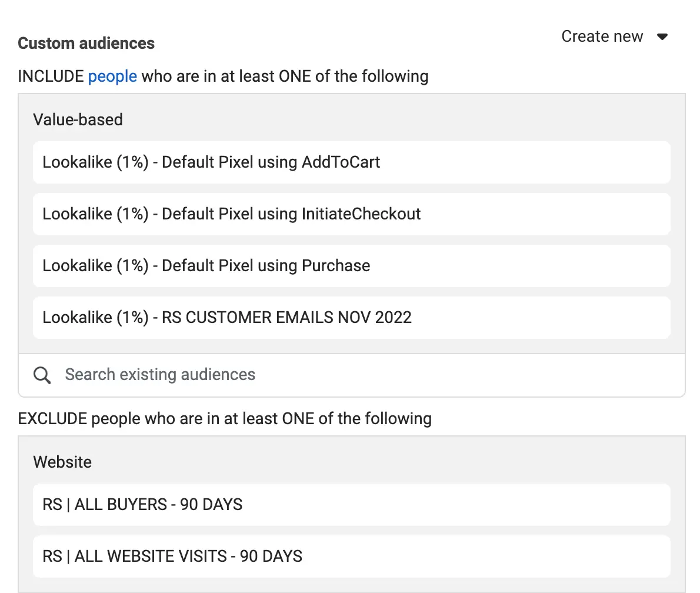Click the word ONE in the EXCLUDE sentence
Image resolution: width=700 pixels, height=593 pixels.
[298, 419]
